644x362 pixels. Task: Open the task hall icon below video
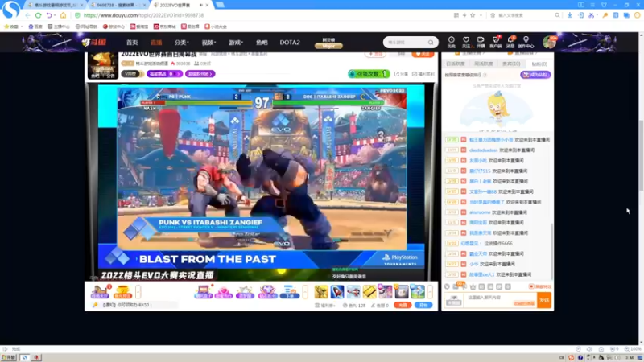click(100, 291)
